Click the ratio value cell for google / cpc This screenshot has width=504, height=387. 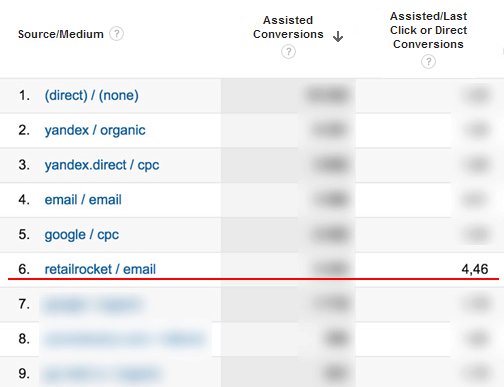pos(477,234)
